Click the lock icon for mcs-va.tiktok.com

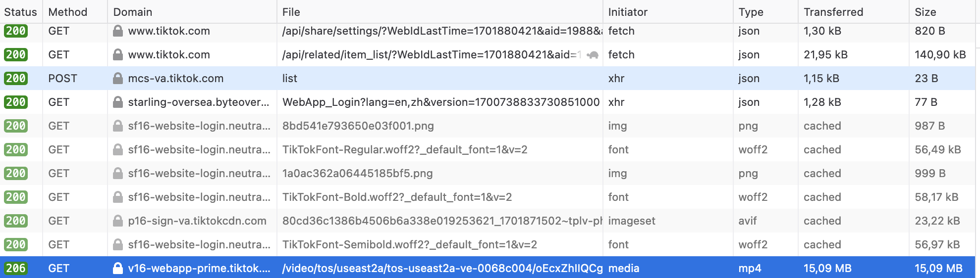(118, 78)
